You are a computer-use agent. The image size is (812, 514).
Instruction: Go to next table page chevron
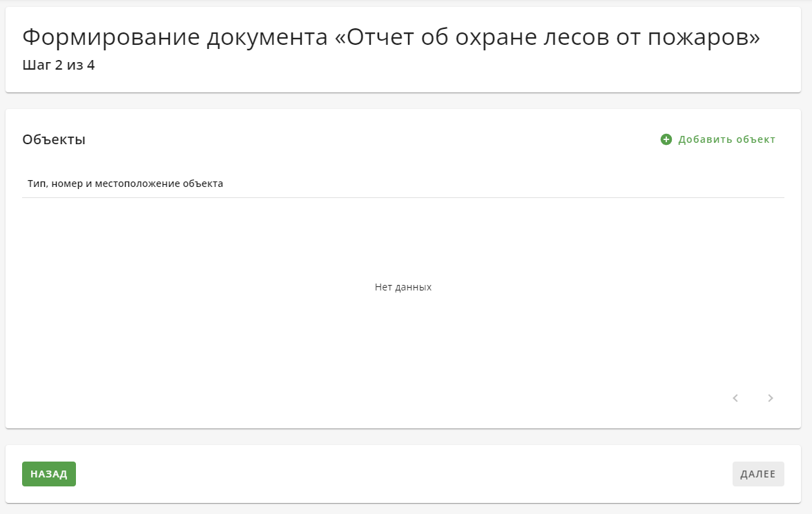click(771, 398)
